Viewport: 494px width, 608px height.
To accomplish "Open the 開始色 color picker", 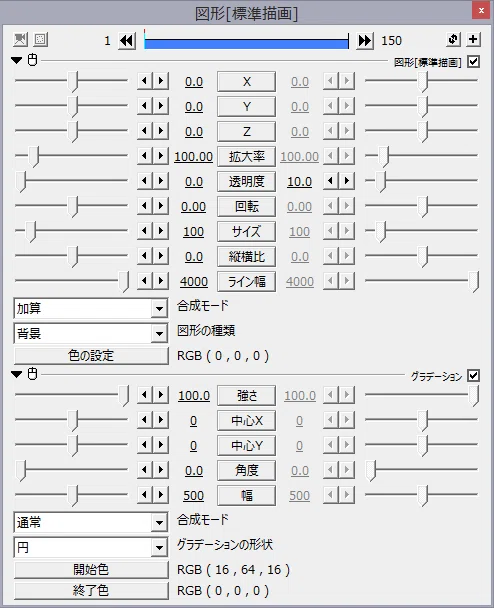I will (91, 570).
